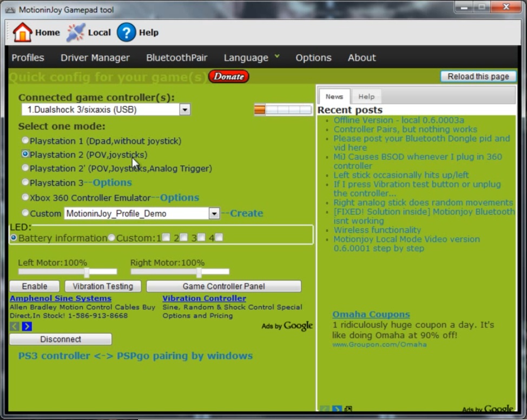The image size is (527, 420).
Task: Select Playstation 2 (POV, joysticks) mode
Action: point(25,154)
